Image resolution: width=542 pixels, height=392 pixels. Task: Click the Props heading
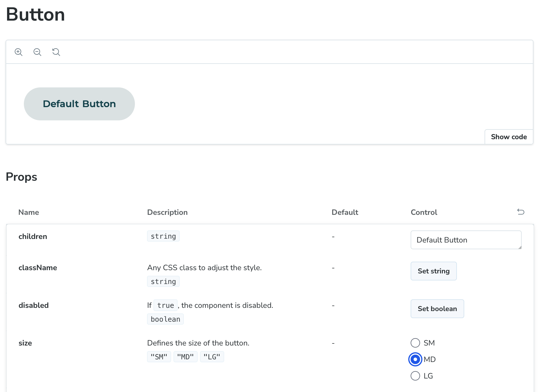point(22,177)
